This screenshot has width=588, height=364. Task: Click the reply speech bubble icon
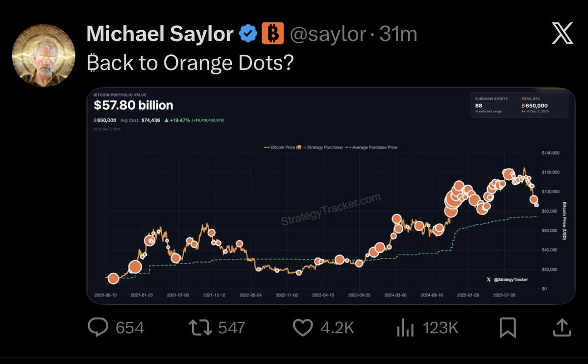click(x=98, y=327)
